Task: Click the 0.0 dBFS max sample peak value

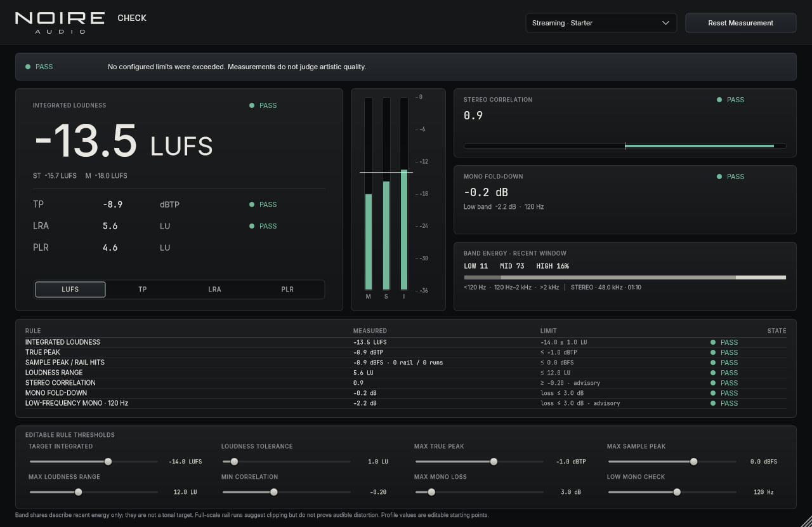Action: 764,462
